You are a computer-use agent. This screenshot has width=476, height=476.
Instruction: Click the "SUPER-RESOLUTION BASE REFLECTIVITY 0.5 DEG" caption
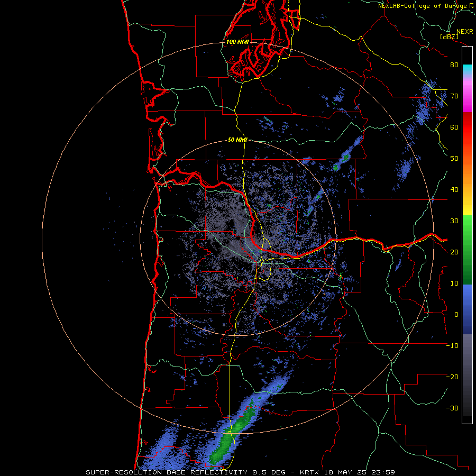pos(186,472)
